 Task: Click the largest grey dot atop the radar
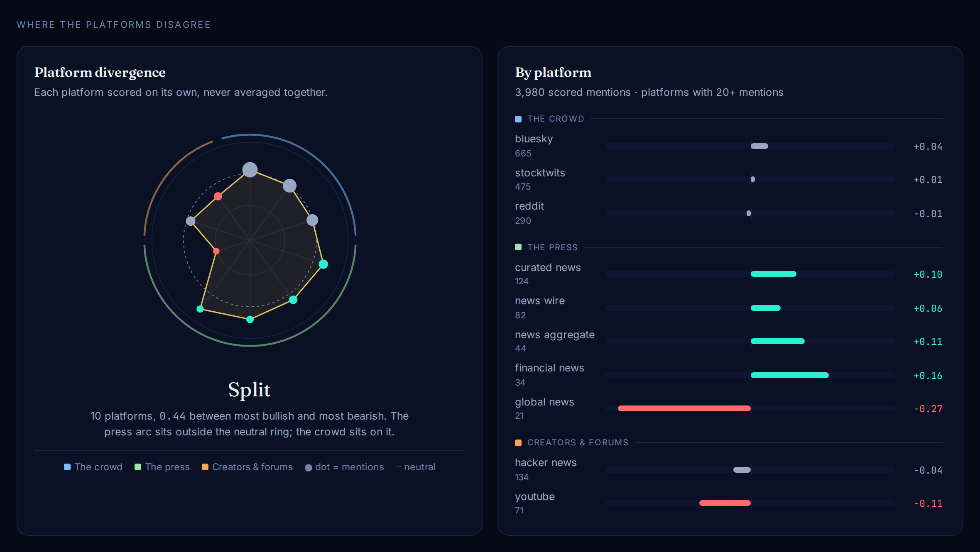point(250,170)
